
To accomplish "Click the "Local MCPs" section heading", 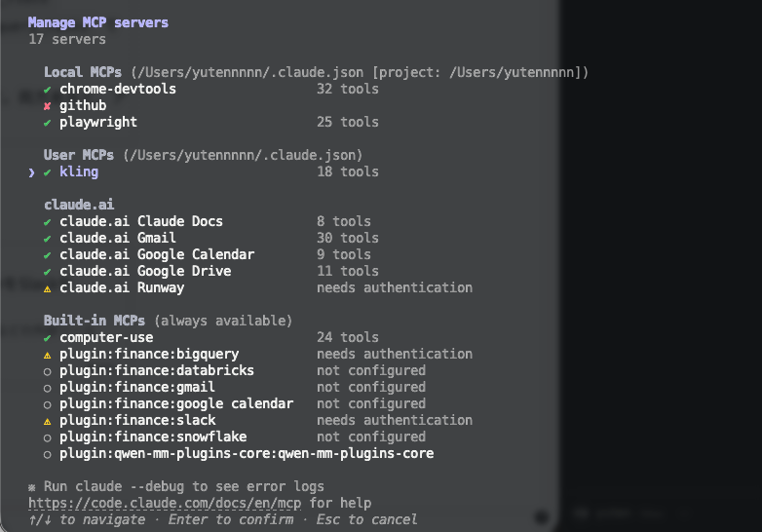I will click(83, 72).
